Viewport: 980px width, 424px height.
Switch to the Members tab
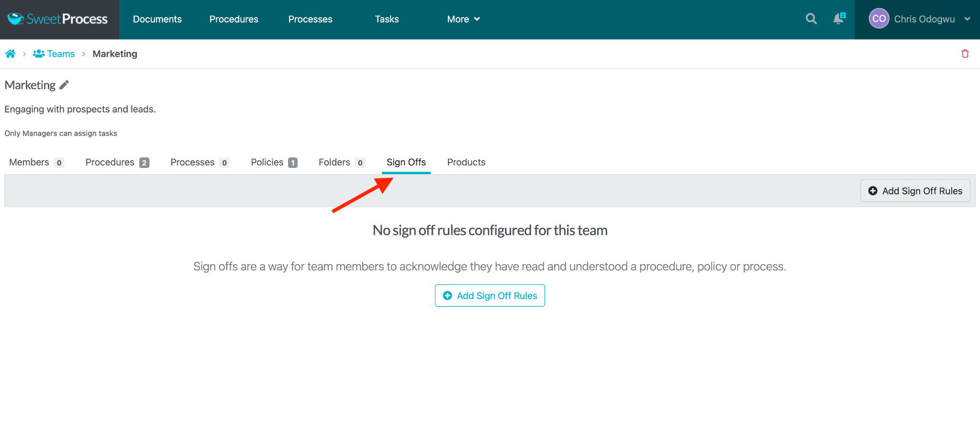coord(29,162)
